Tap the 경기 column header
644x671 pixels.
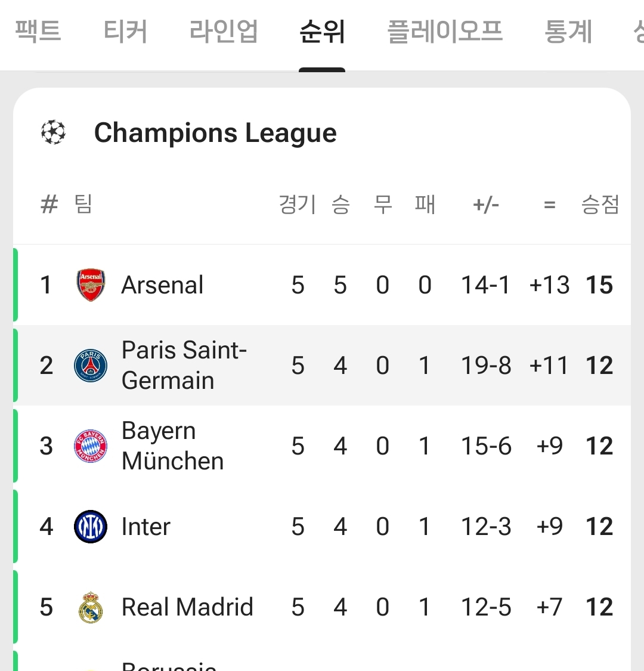click(297, 205)
